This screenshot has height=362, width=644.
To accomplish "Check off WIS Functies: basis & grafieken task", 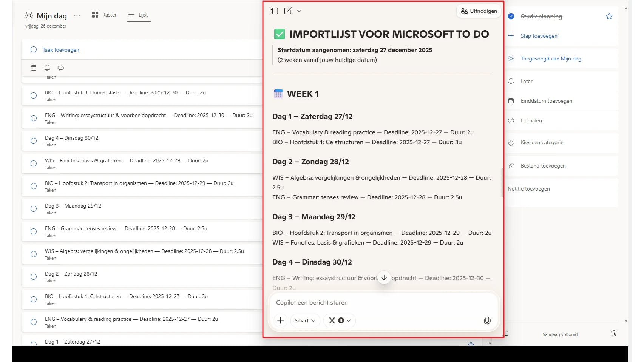I will [x=34, y=163].
